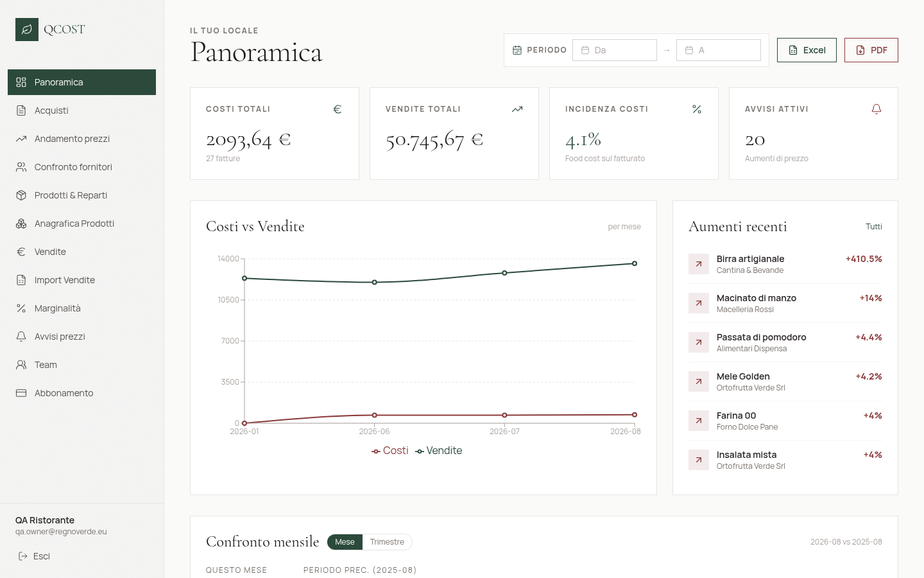Click the arrow icon beside Insalata mista
The height and width of the screenshot is (578, 924).
pyautogui.click(x=699, y=460)
